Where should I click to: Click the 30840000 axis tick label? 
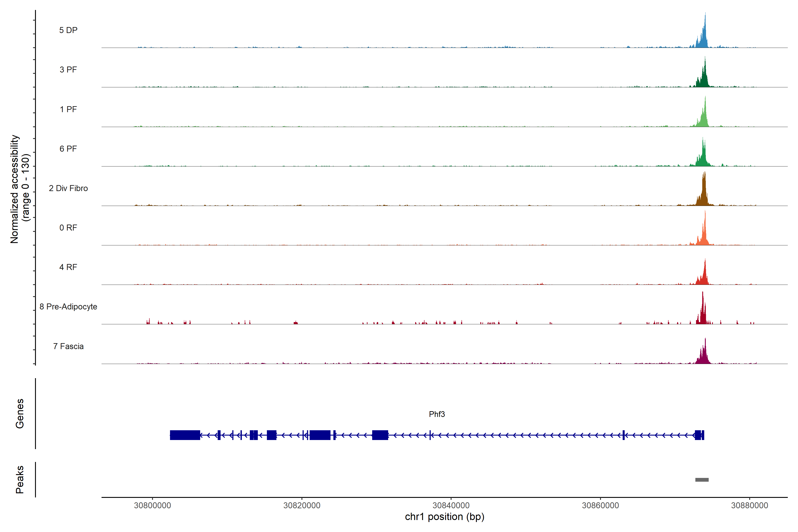(x=451, y=505)
